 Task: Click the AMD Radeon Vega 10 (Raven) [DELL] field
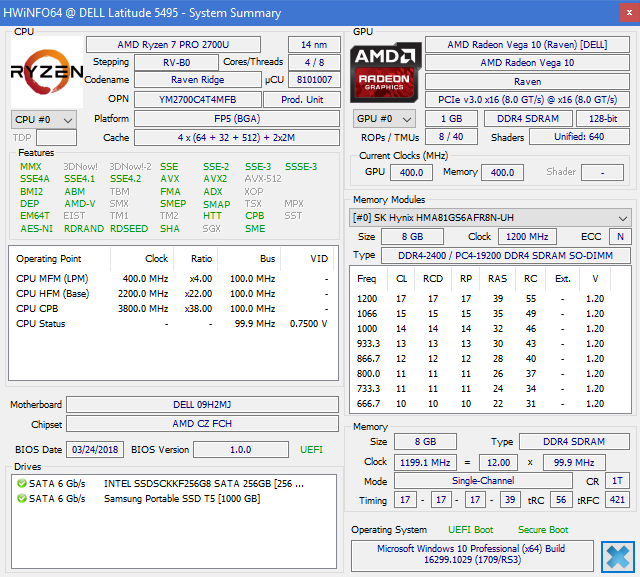coord(527,44)
